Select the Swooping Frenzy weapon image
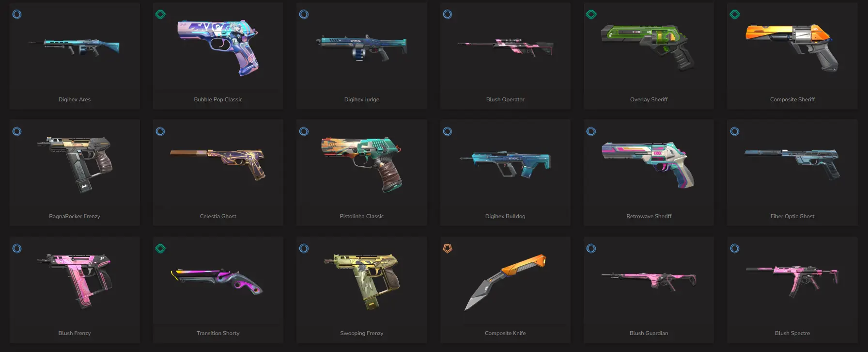 click(362, 281)
